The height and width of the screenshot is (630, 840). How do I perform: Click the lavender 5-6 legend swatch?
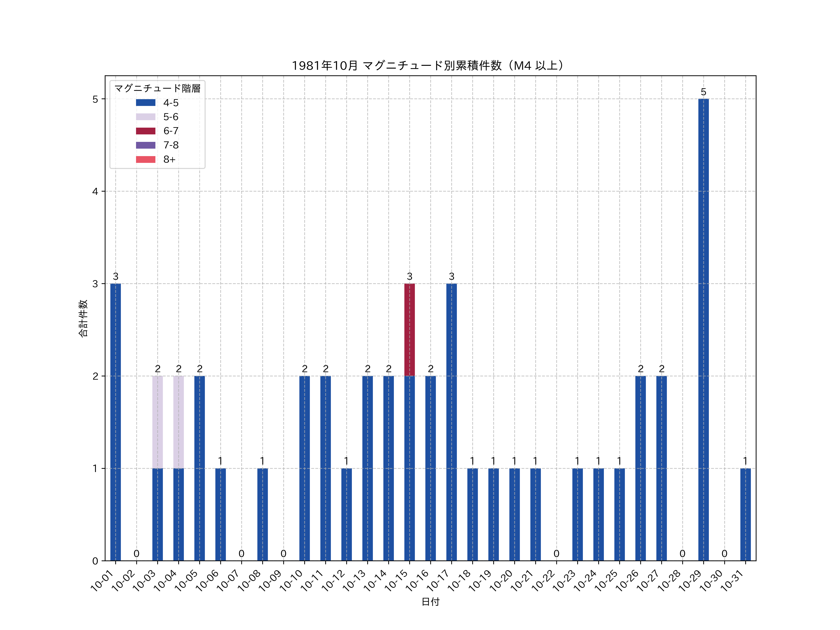point(145,117)
